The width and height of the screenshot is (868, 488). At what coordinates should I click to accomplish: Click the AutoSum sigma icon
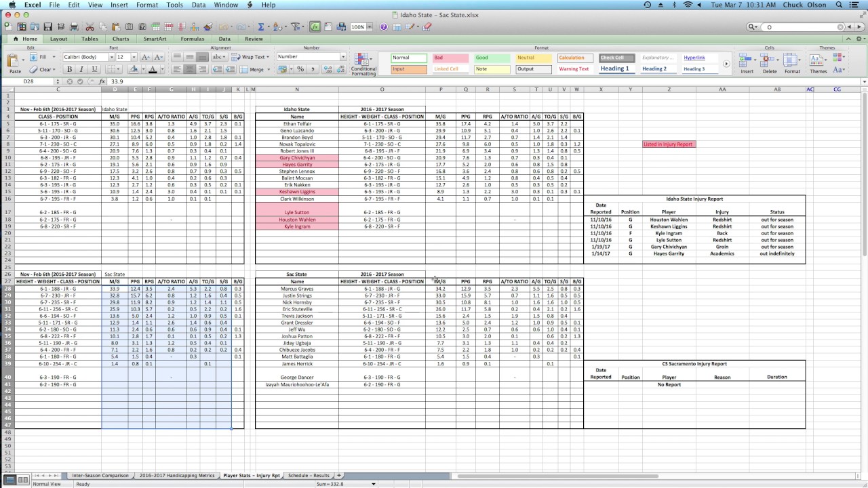pyautogui.click(x=261, y=26)
